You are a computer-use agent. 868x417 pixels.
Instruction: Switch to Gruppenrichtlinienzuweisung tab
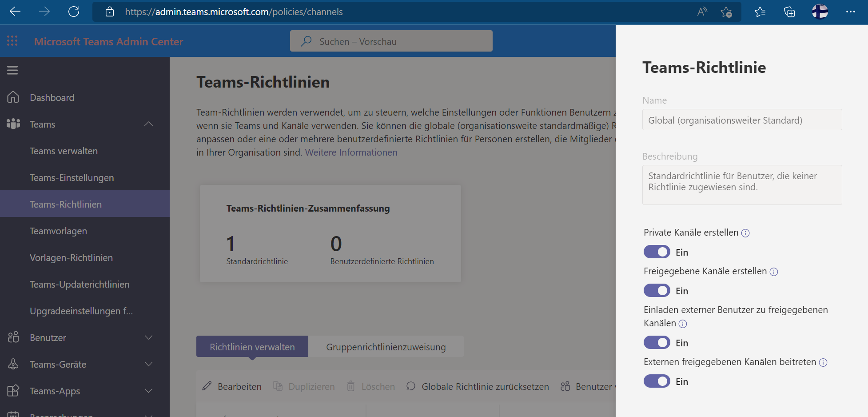pos(386,347)
